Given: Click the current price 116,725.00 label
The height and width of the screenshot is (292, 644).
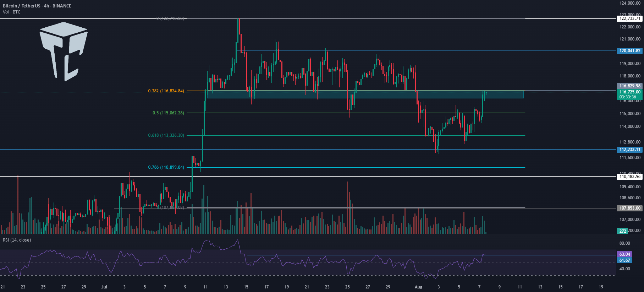Looking at the screenshot, I should 630,92.
